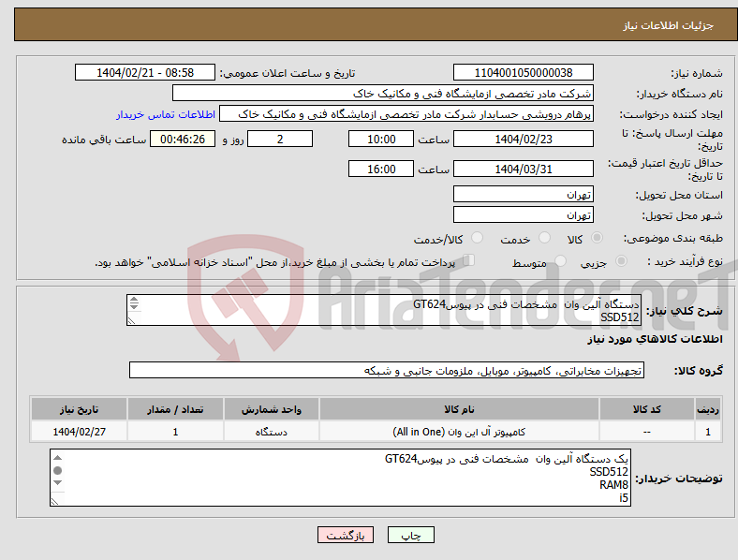
Task: Click the quantity cell showing 1
Action: pos(175,432)
